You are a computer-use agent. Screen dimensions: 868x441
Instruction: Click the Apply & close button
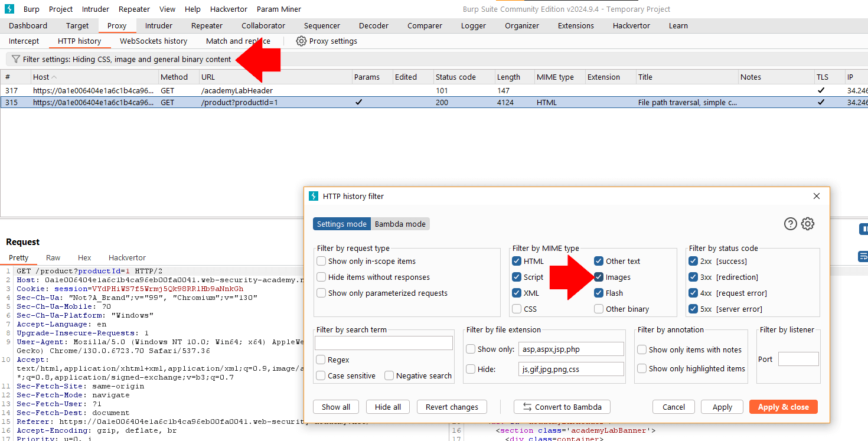(783, 407)
